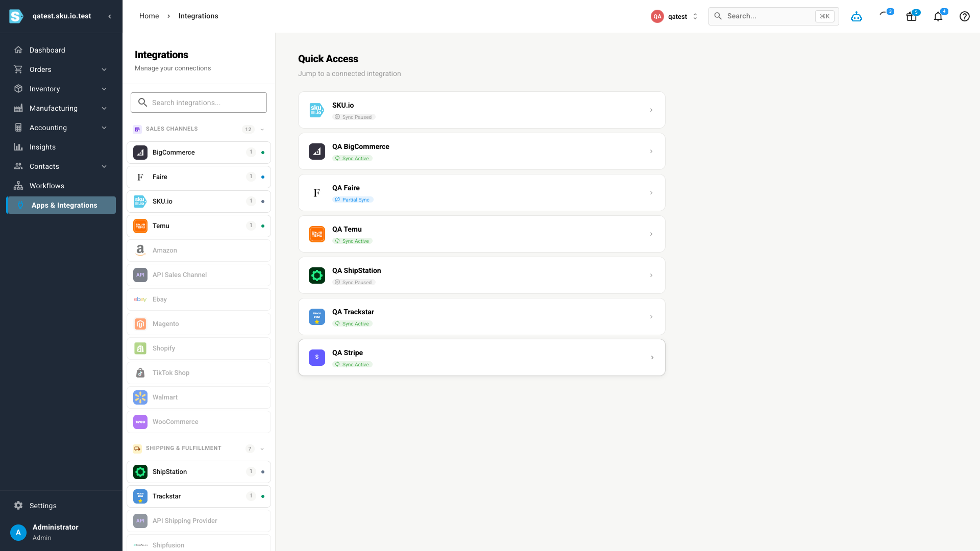
Task: Open the QA Temu Quick Access card
Action: coord(481,234)
